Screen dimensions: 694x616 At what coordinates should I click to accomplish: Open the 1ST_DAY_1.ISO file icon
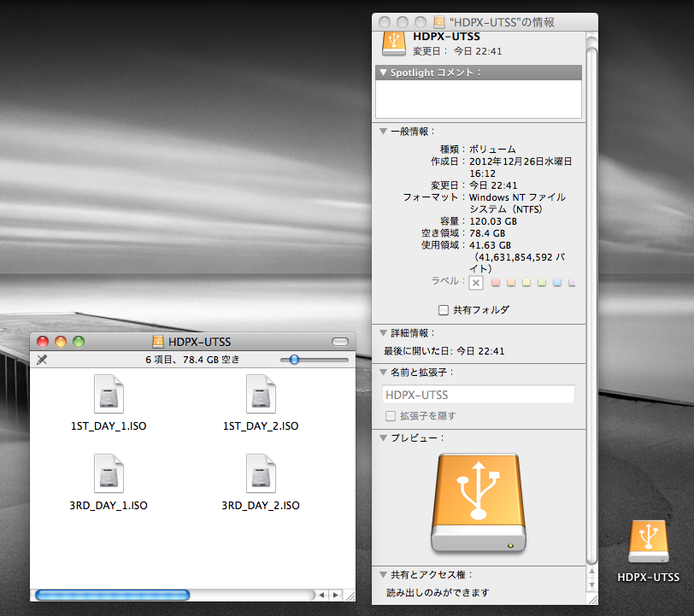109,394
